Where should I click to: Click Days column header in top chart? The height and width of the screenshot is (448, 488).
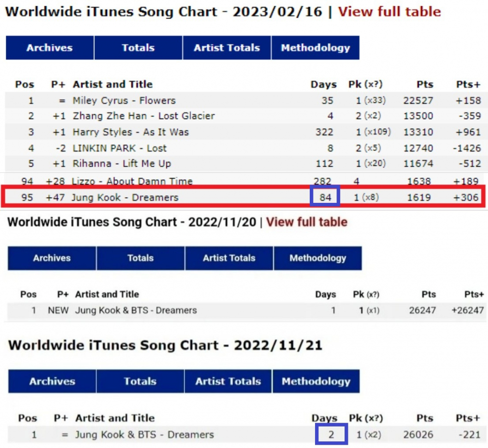324,85
